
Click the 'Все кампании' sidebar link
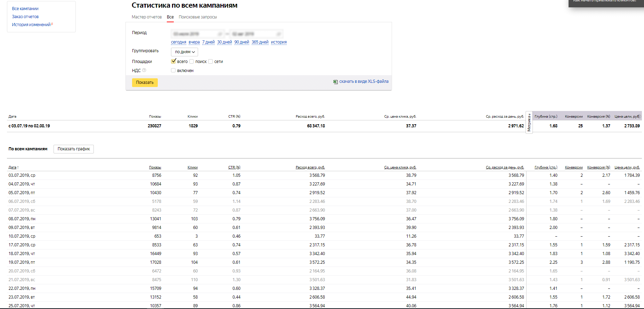(x=25, y=9)
